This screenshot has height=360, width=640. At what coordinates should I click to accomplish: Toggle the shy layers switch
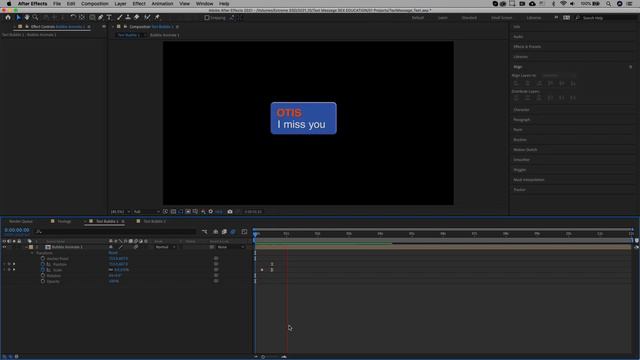point(216,232)
